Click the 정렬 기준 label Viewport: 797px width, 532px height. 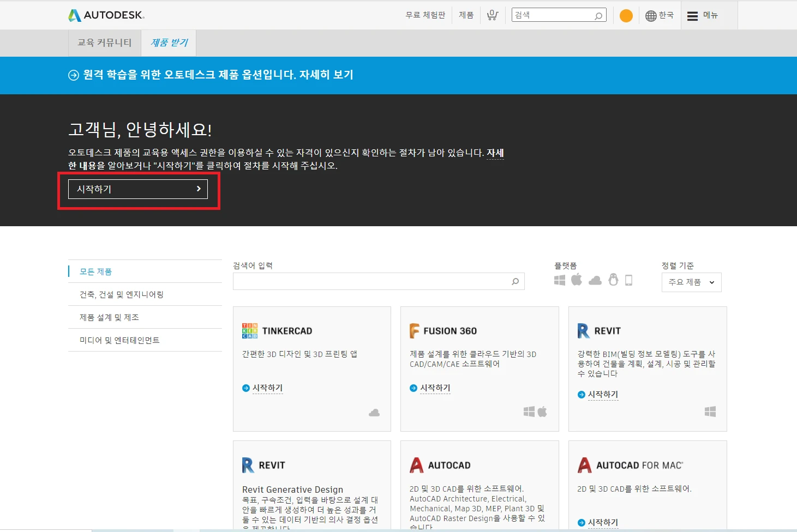coord(678,265)
